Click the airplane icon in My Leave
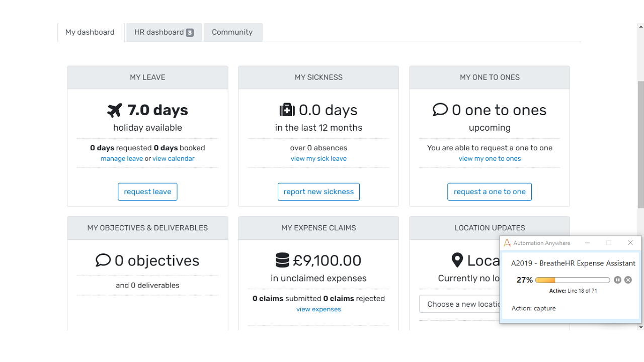The height and width of the screenshot is (362, 644). pyautogui.click(x=115, y=110)
